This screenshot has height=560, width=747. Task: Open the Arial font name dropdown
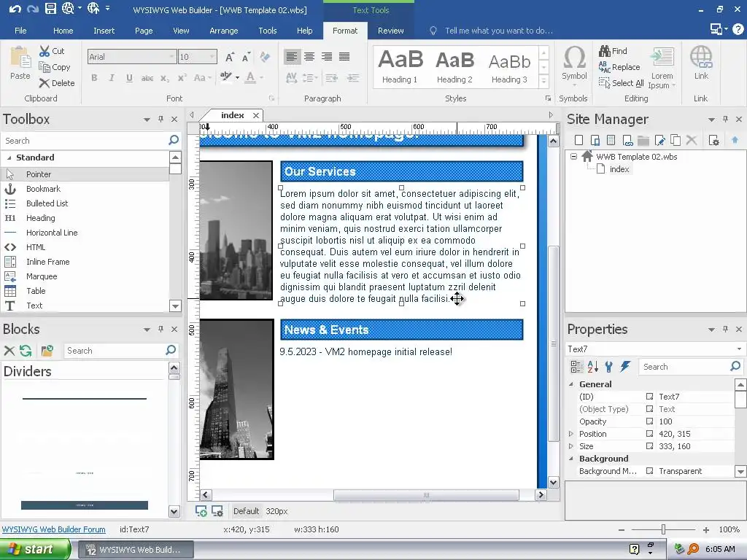click(171, 57)
